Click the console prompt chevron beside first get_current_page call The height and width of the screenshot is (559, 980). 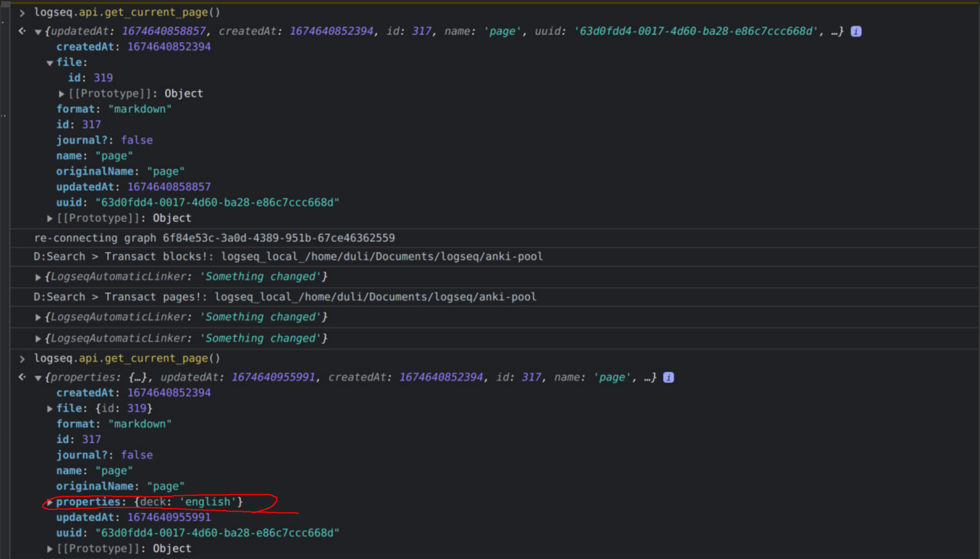tap(22, 13)
